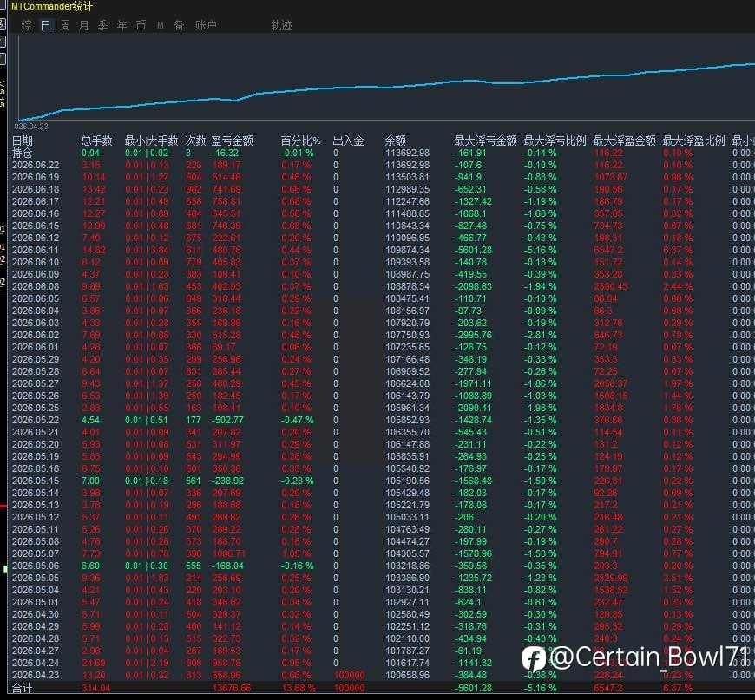The height and width of the screenshot is (700, 755).
Task: Click the 最大浮盈比例 column header
Action: tap(693, 141)
